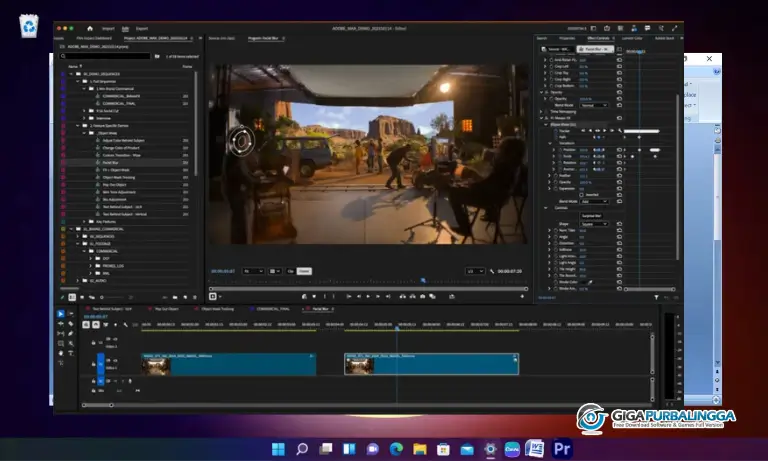Open the Export tab
Screen dimensions: 768x461
point(142,28)
